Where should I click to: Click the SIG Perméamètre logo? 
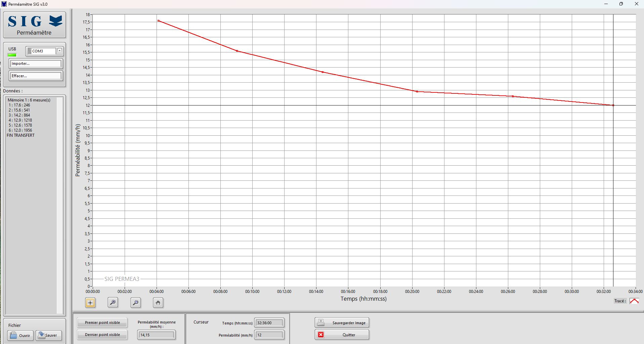coord(34,25)
